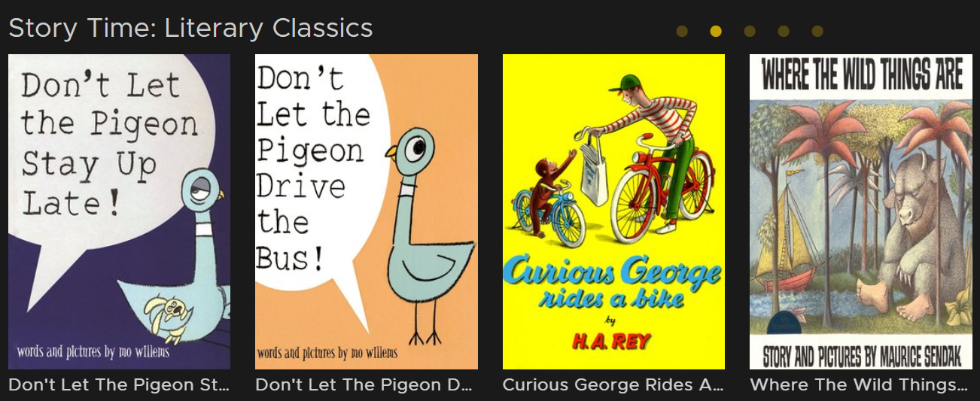Switch to the fourth carousel page dot
This screenshot has width=980, height=401.
click(784, 31)
